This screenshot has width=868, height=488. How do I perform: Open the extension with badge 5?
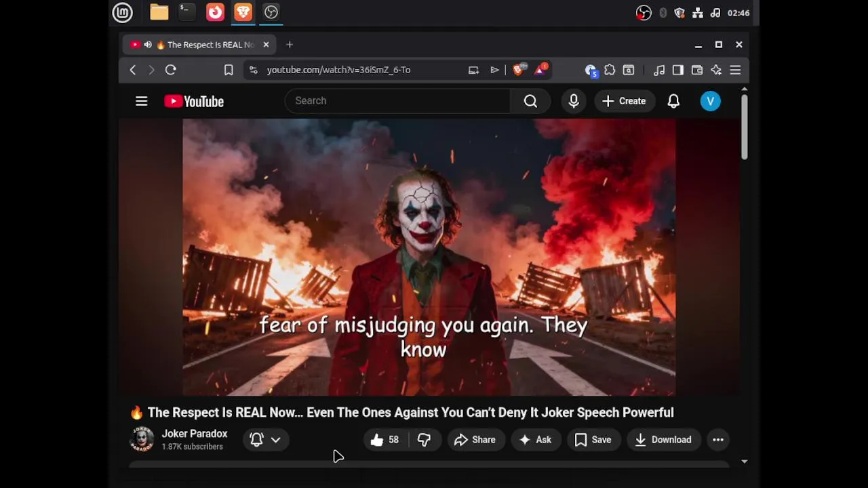pyautogui.click(x=591, y=70)
